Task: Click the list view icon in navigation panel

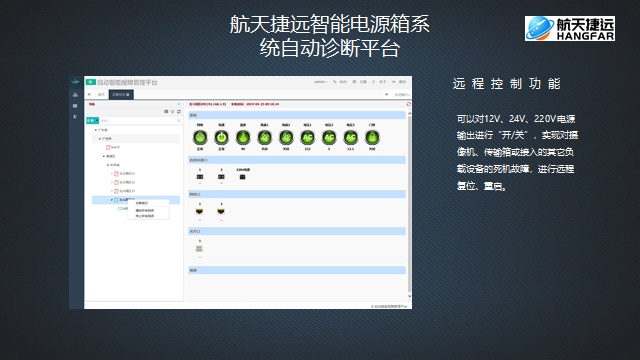Action: 166,111
